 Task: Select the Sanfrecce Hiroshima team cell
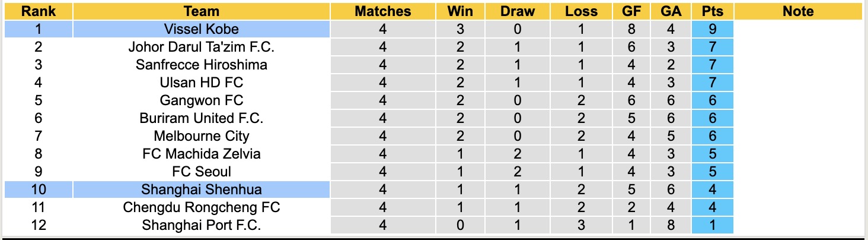point(202,65)
